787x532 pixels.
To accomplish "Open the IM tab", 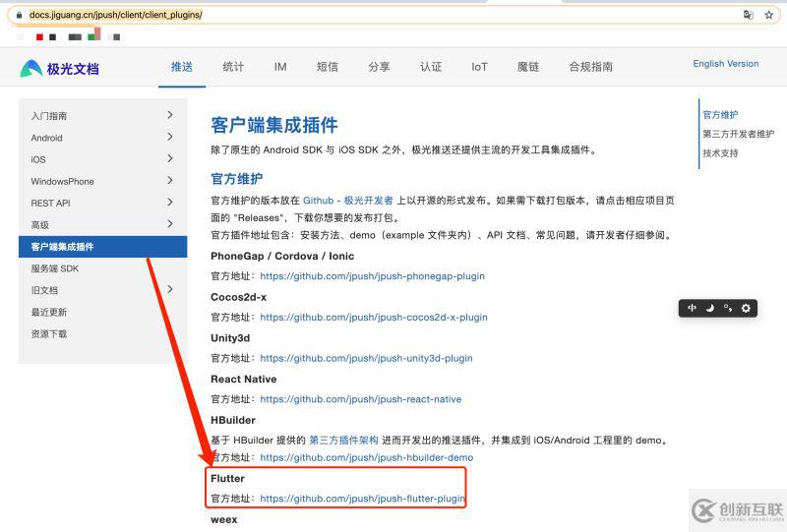I will [x=280, y=67].
